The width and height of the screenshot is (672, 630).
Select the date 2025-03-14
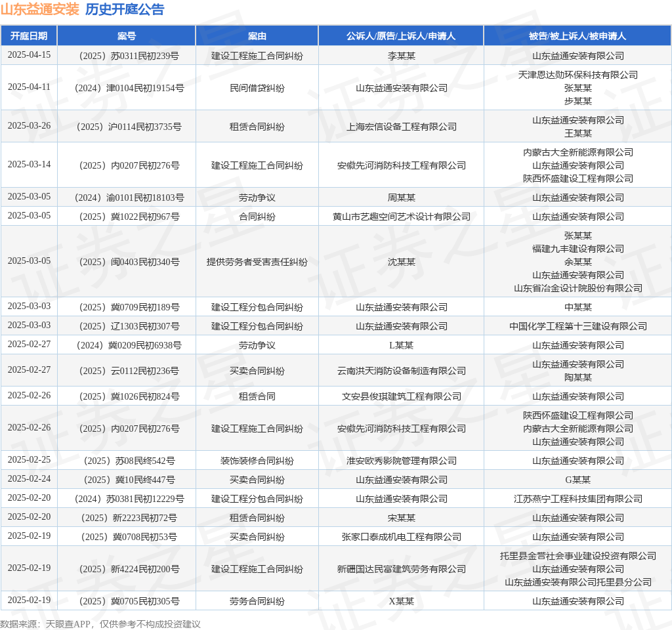[x=29, y=164]
